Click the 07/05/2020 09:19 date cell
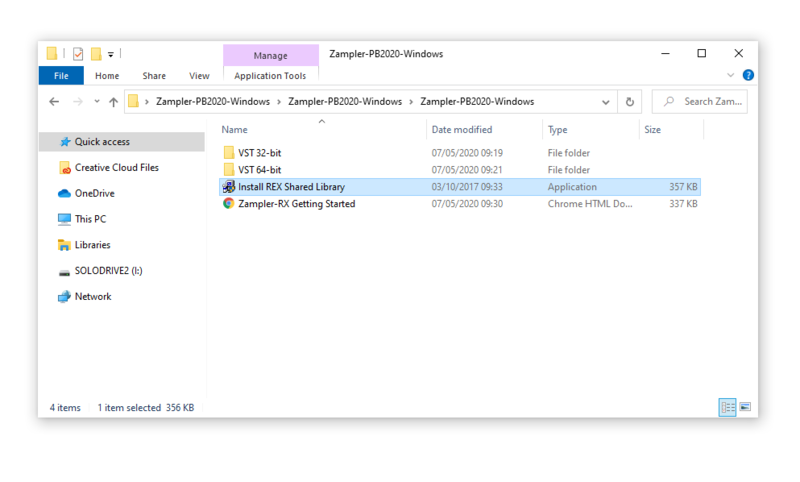800x482 pixels. coord(467,153)
